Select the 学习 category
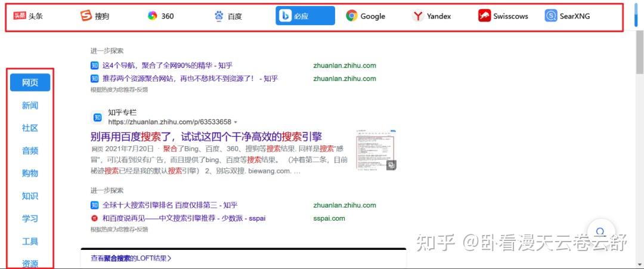The height and width of the screenshot is (269, 644). click(30, 218)
